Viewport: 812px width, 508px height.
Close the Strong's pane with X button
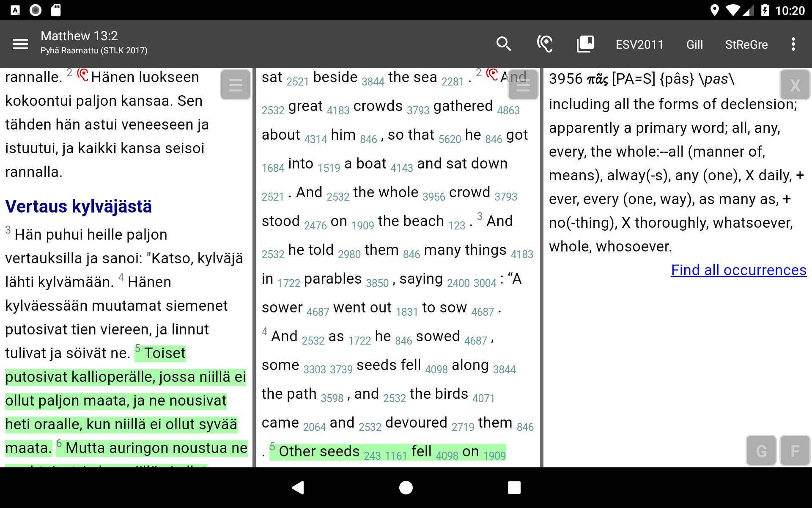click(x=795, y=85)
